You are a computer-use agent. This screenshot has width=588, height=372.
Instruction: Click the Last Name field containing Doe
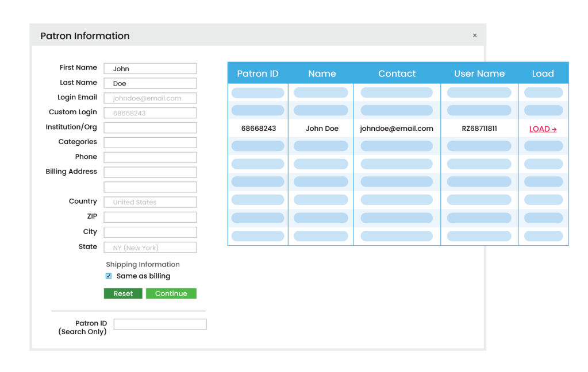coord(150,83)
